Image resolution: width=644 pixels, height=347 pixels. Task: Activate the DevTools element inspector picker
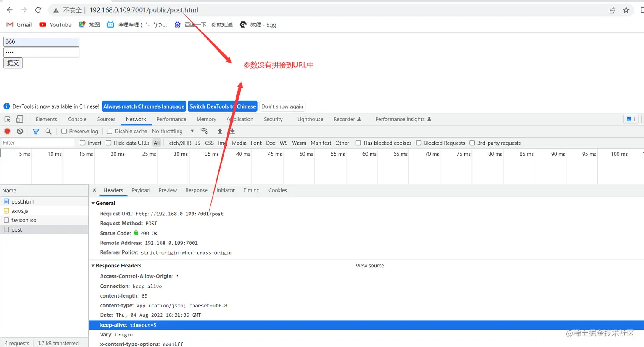click(7, 119)
